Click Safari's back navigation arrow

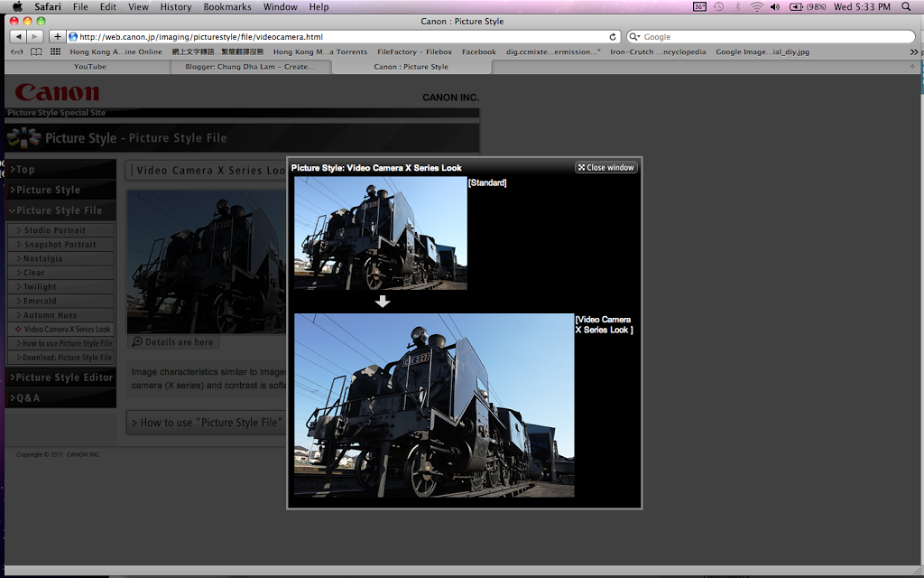tap(17, 37)
